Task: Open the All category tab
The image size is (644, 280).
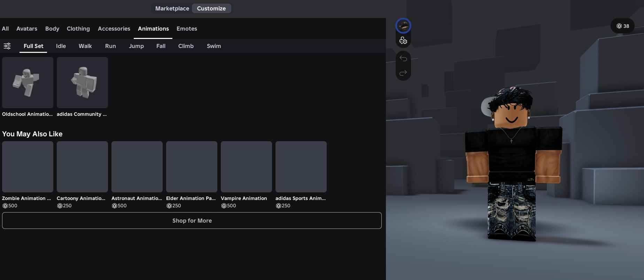Action: pyautogui.click(x=5, y=29)
